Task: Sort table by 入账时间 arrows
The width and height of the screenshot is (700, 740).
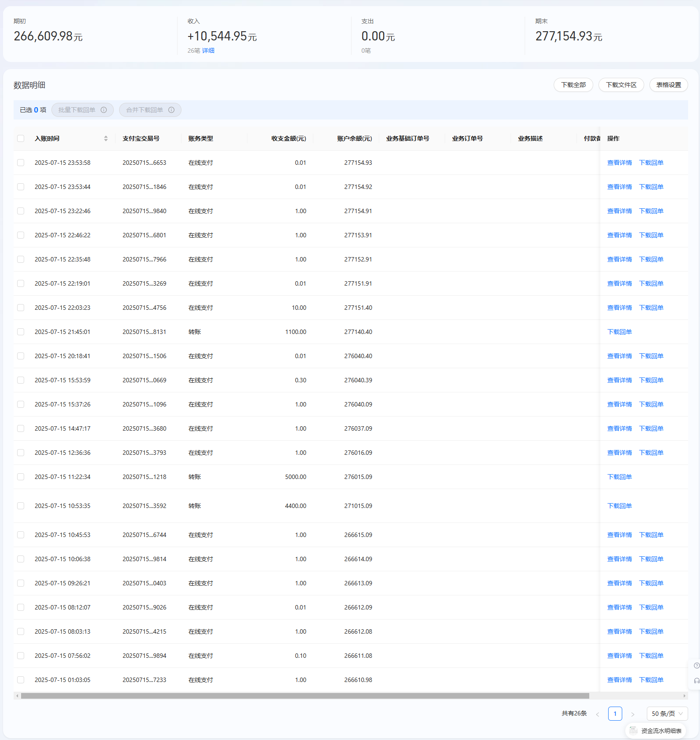Action: pos(106,138)
